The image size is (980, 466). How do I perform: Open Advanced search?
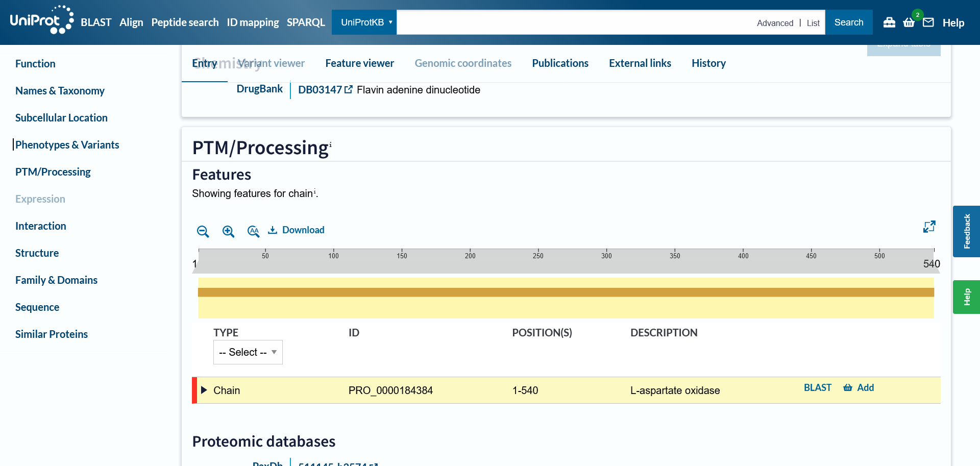(x=775, y=23)
